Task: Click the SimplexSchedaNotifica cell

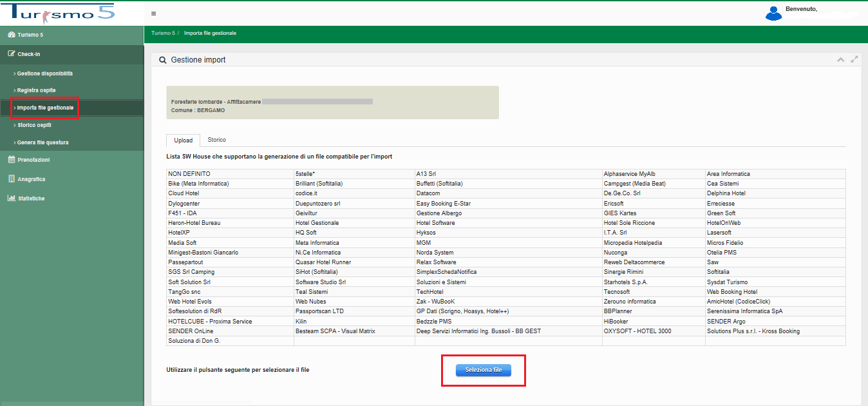Action: [x=509, y=272]
